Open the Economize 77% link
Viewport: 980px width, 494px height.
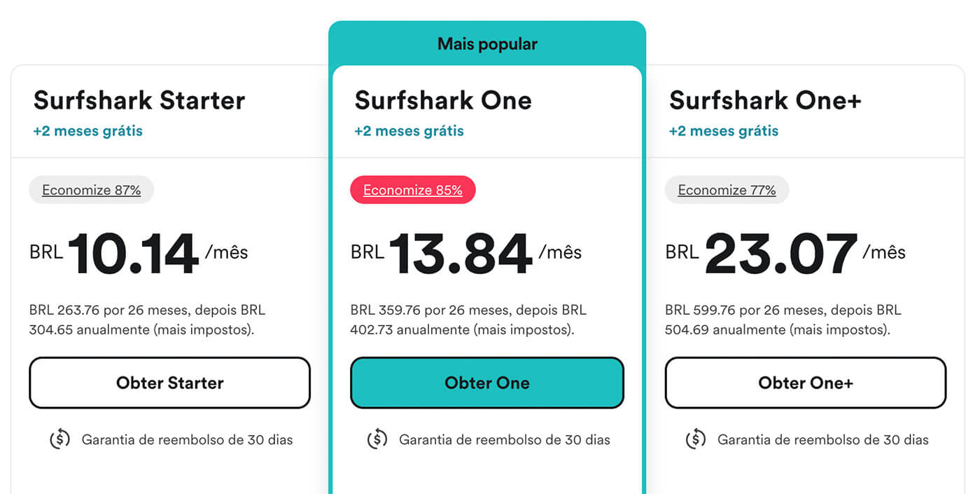[727, 190]
